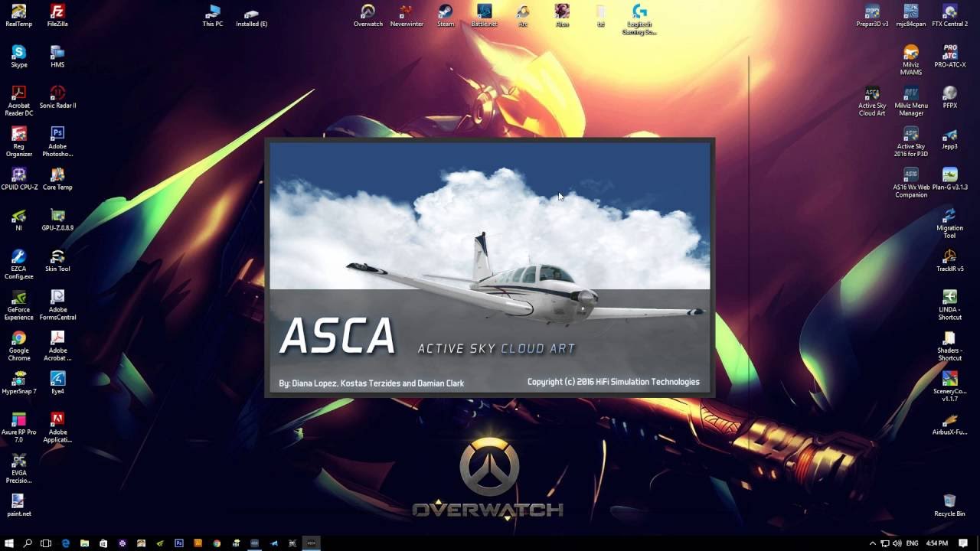Select the HMS desktop icon
Viewport: 980px width, 551px height.
57,56
